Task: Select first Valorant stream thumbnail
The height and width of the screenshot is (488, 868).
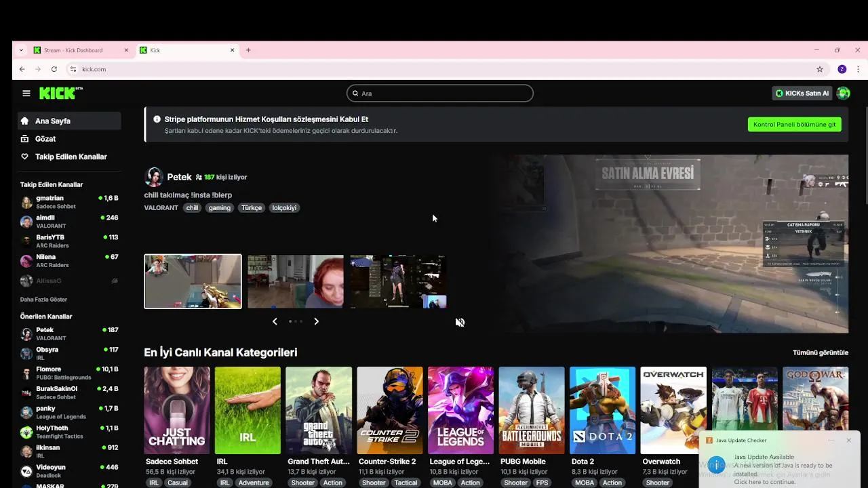Action: tap(193, 281)
